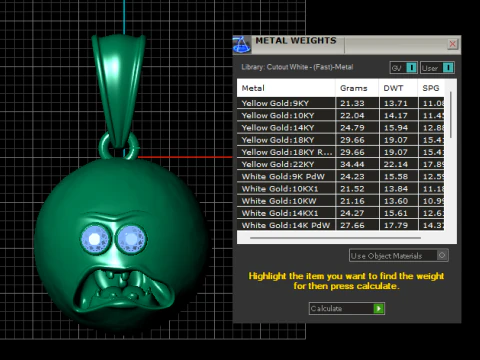Toggle the User library switch
Screen dimensions: 480x360
click(x=437, y=68)
